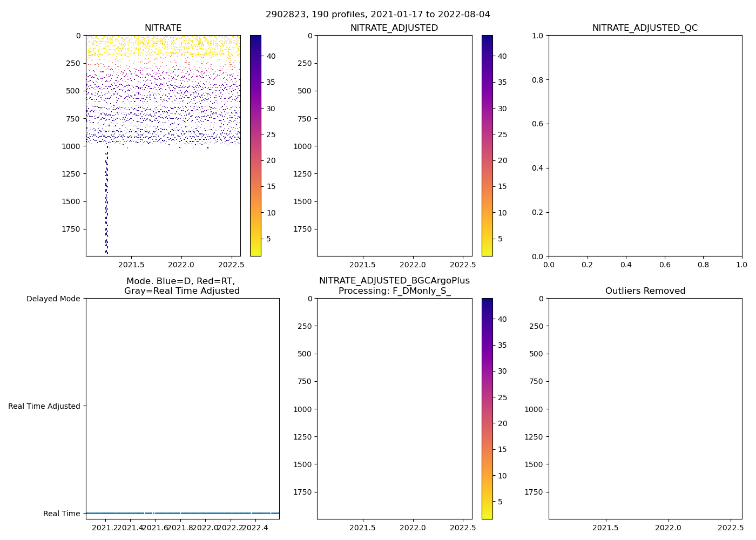The height and width of the screenshot is (540, 756).
Task: Click the NITRATE_ADJUSTED_QC plot title
Action: click(x=645, y=28)
